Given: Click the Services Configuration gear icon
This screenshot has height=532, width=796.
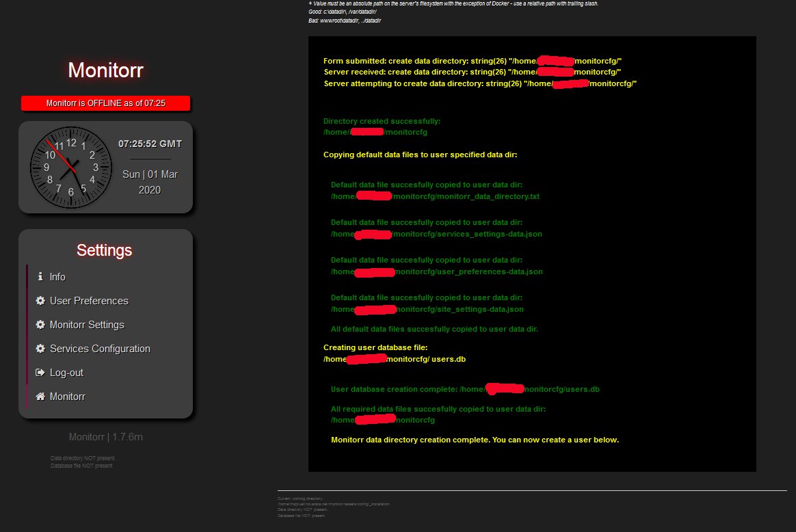Looking at the screenshot, I should 39,348.
